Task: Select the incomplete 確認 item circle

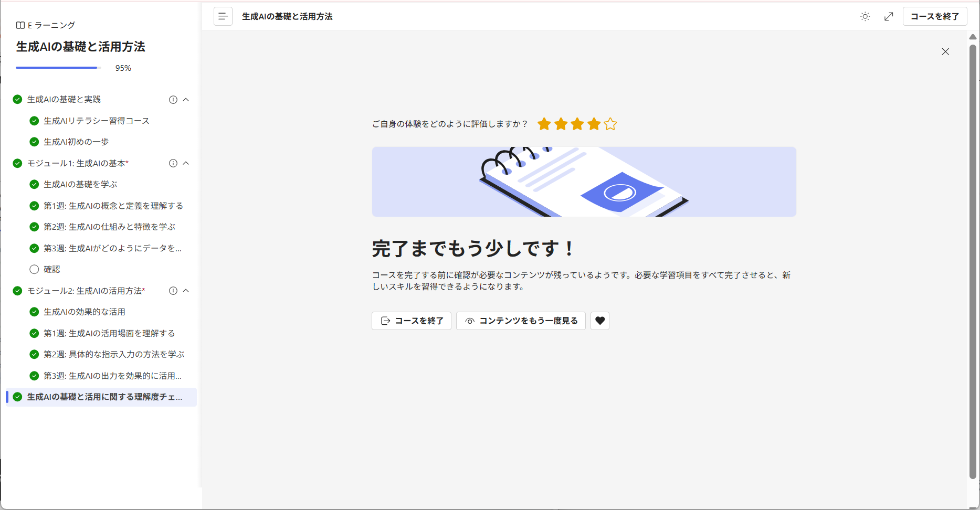Action: coord(34,269)
